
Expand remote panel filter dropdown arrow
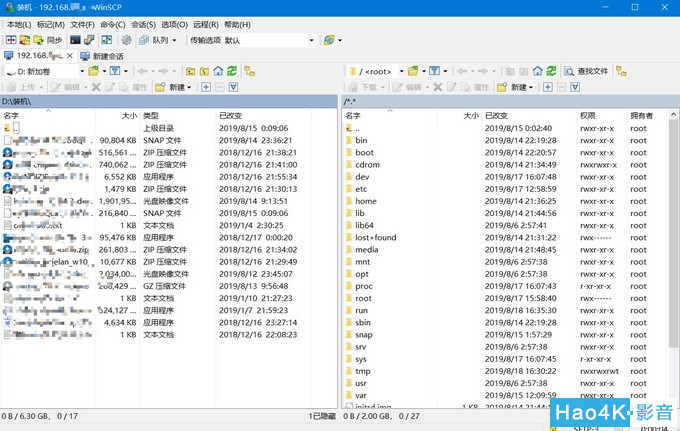[445, 72]
